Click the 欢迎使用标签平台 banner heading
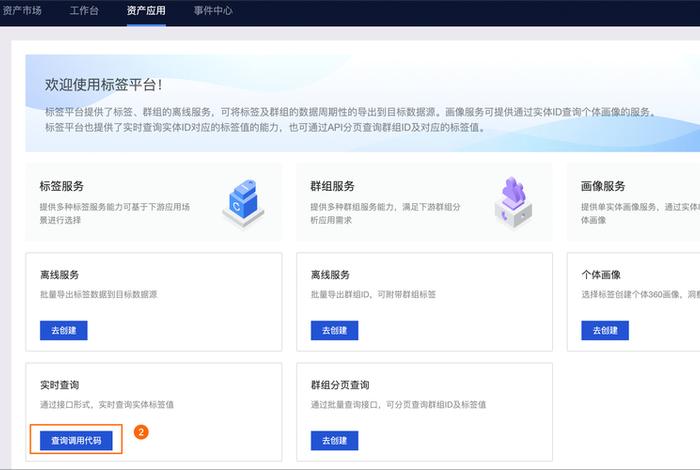This screenshot has width=700, height=470. pos(104,85)
